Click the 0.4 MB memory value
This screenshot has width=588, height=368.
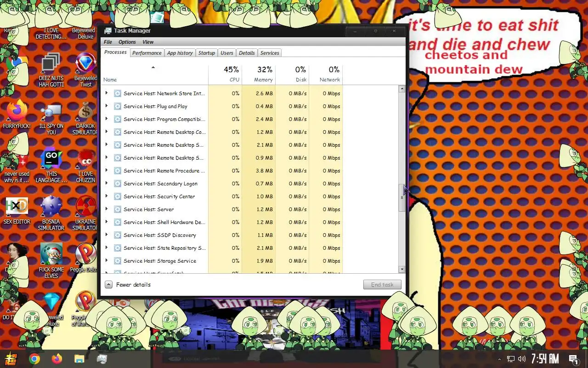pos(264,106)
